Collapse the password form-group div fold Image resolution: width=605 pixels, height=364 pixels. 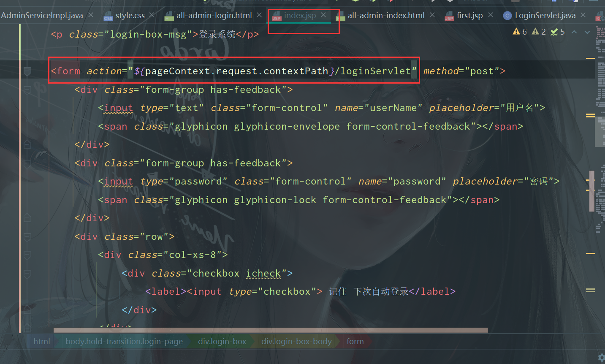(x=27, y=163)
